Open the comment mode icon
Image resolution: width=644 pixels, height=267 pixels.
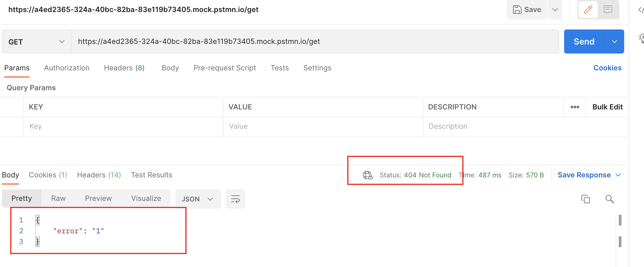[x=608, y=10]
